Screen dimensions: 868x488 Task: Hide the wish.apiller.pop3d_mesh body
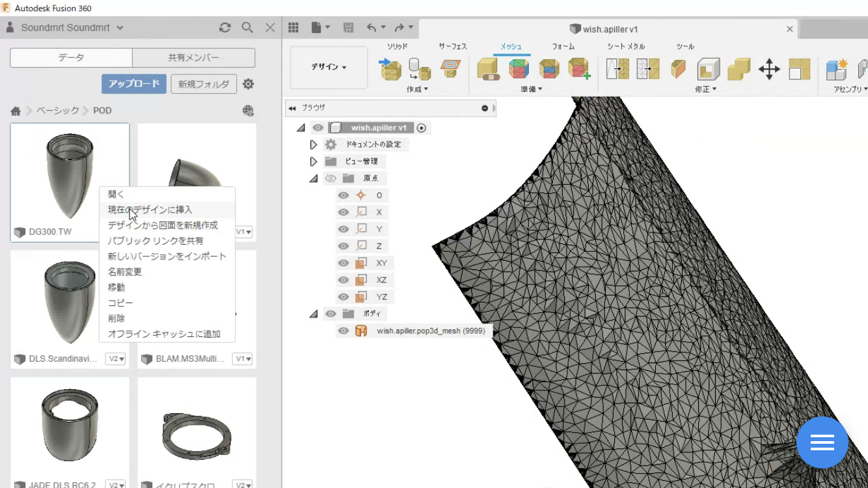344,331
